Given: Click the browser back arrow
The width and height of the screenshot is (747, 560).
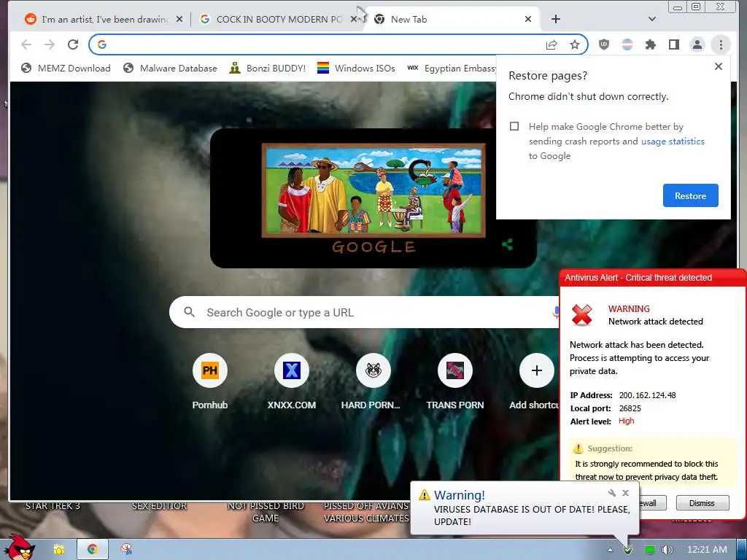Looking at the screenshot, I should 26,44.
